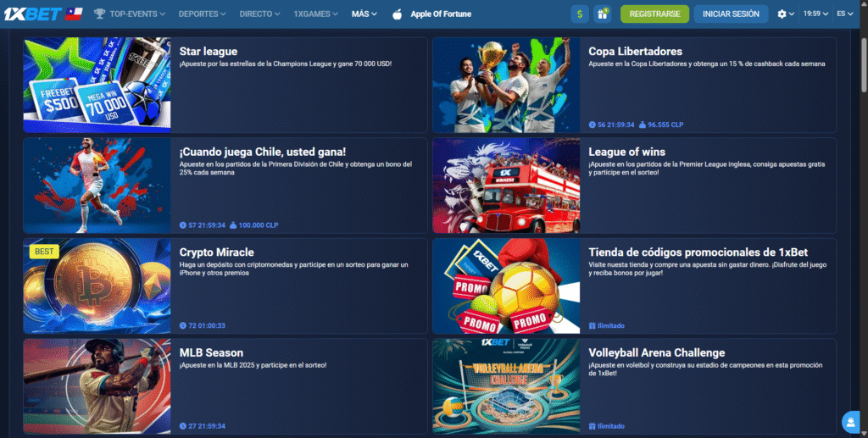
Task: Click prize pool icon next to 96.555 CLP
Action: tap(643, 125)
